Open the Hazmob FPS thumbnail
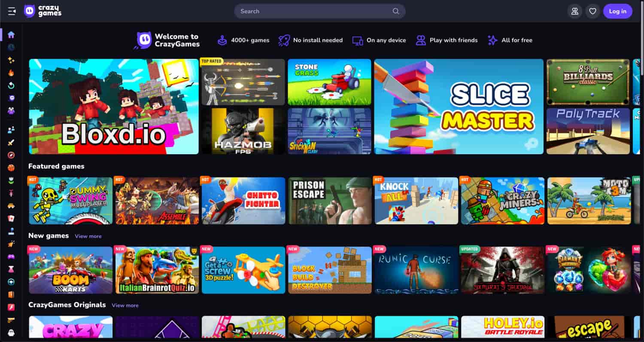 [243, 131]
